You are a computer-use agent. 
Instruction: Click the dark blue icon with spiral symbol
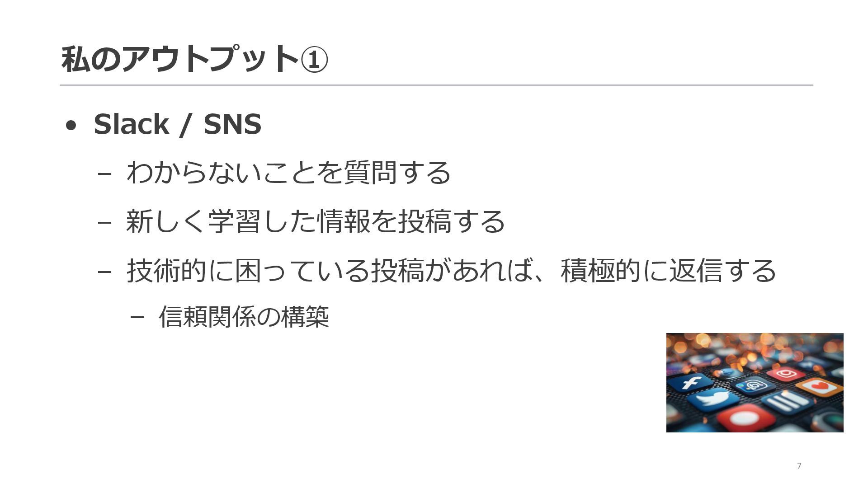click(x=753, y=385)
